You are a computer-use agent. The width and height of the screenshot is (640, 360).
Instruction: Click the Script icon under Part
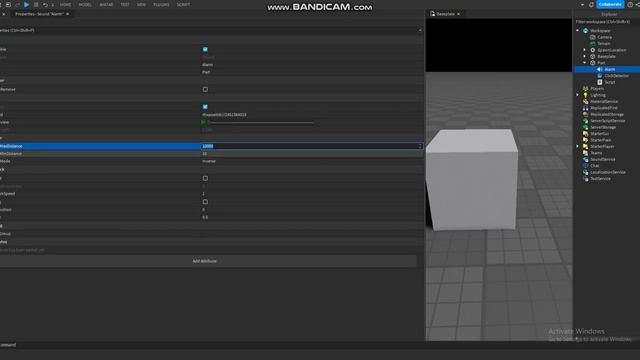[x=600, y=82]
